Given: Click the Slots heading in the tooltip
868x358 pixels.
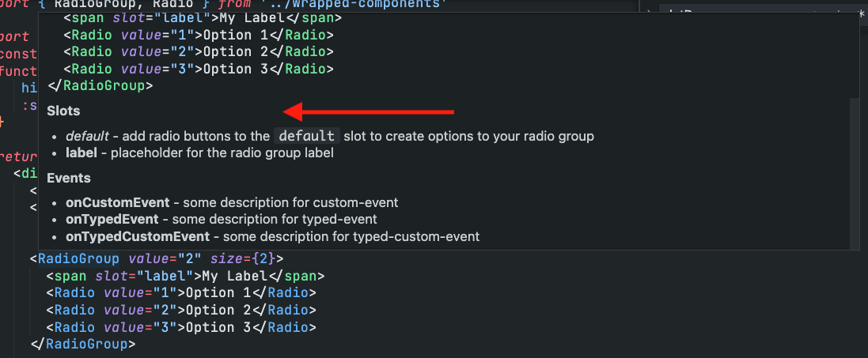Looking at the screenshot, I should (x=63, y=111).
